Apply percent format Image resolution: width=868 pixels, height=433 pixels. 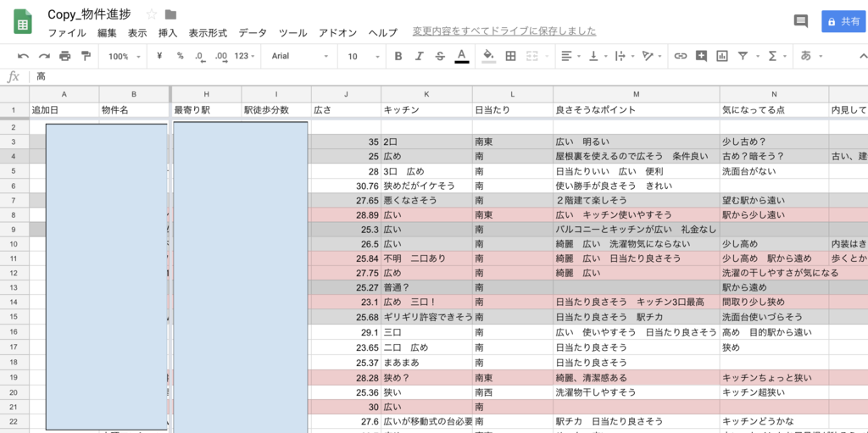(x=180, y=56)
